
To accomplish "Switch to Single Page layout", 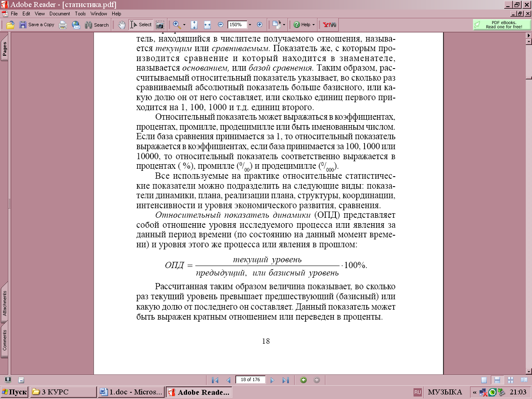I will click(484, 380).
